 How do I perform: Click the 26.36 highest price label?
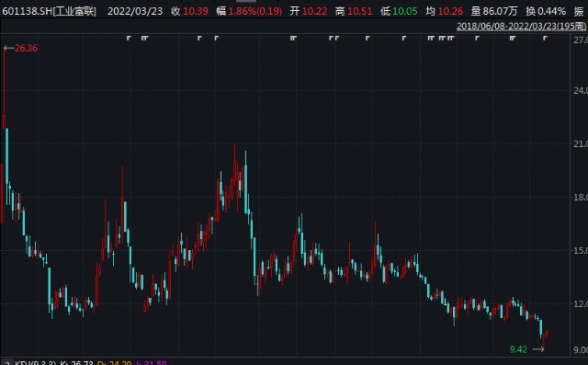click(x=26, y=48)
